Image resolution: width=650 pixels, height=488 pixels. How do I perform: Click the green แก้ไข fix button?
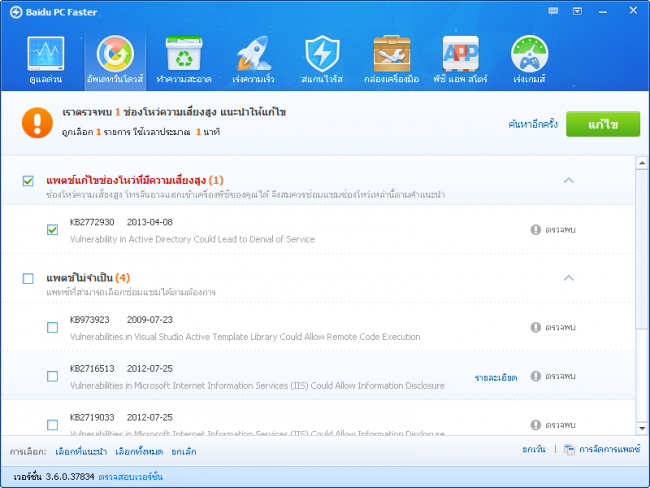click(x=603, y=124)
